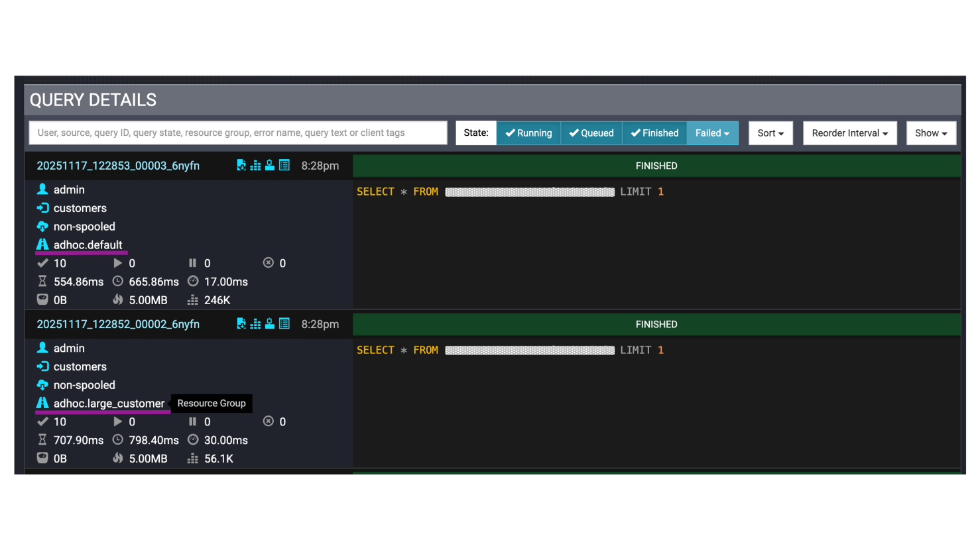Open the Sort dropdown
Image resolution: width=980 pixels, height=550 pixels.
tap(770, 133)
